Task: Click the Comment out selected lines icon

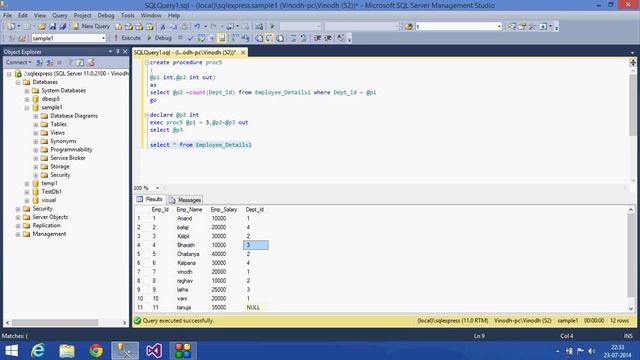Action: (x=293, y=38)
